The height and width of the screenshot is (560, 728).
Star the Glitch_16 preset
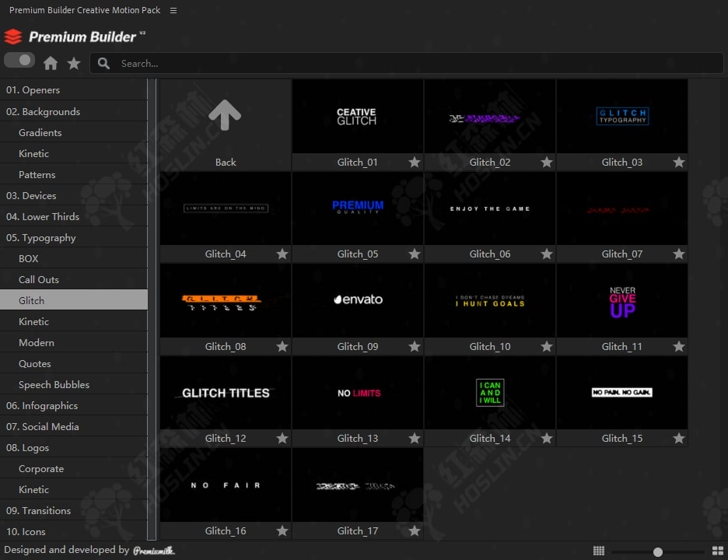282,530
